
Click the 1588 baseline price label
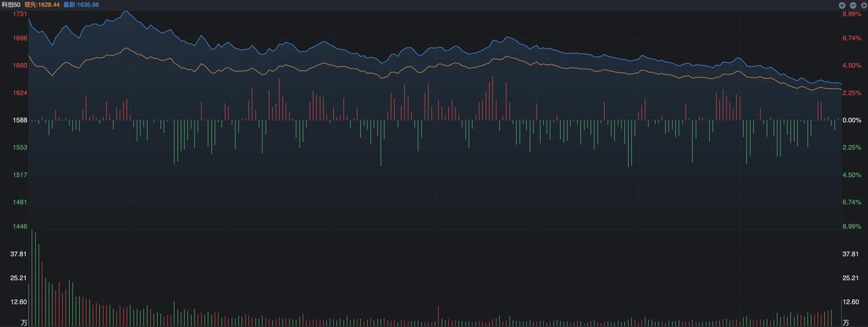20,120
